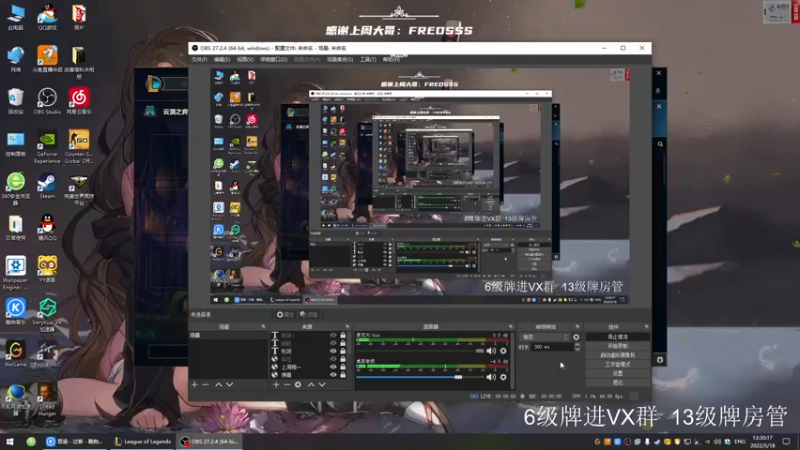Screen dimensions: 800x450
Task: Open the 渐变 transition type dropdown
Action: (x=544, y=337)
